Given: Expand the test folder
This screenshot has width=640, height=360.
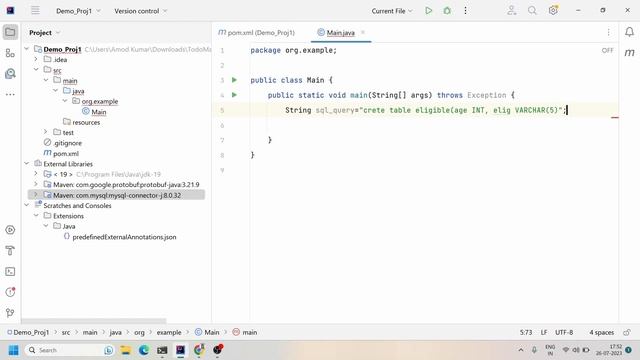Looking at the screenshot, I should click(46, 132).
